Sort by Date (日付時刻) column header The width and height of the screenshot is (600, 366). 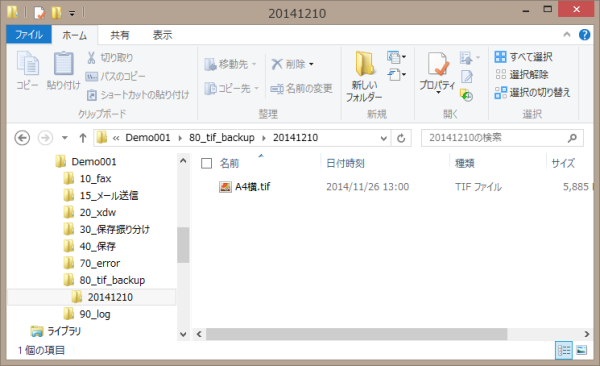tap(346, 163)
